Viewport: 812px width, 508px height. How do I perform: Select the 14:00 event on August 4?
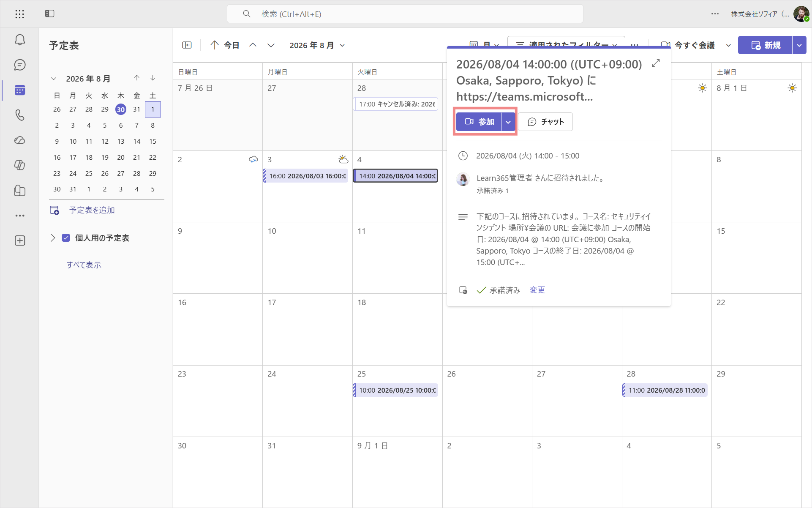(395, 176)
